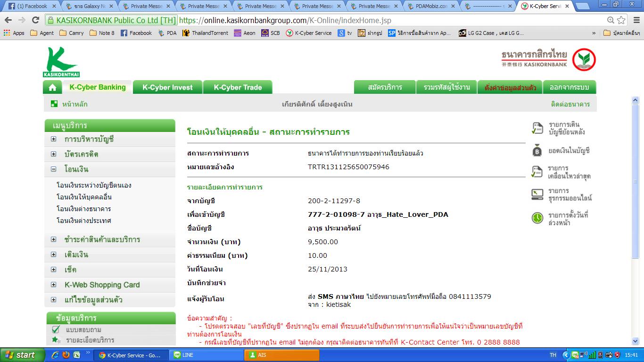This screenshot has height=362, width=644.
Task: Select โอนเงินต่างธนาคาร in the menu
Action: 83,209
